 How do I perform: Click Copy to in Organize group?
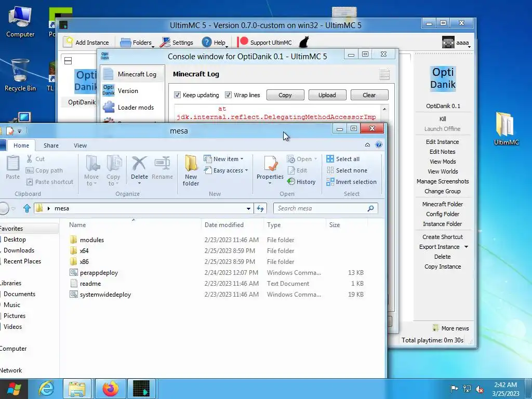pyautogui.click(x=113, y=170)
